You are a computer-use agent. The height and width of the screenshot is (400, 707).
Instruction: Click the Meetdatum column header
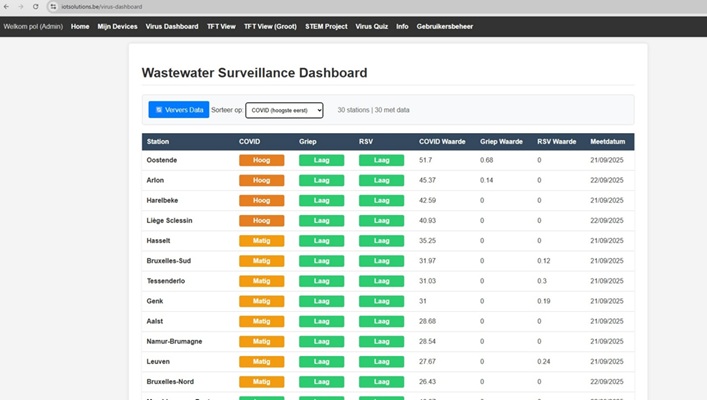pos(607,142)
